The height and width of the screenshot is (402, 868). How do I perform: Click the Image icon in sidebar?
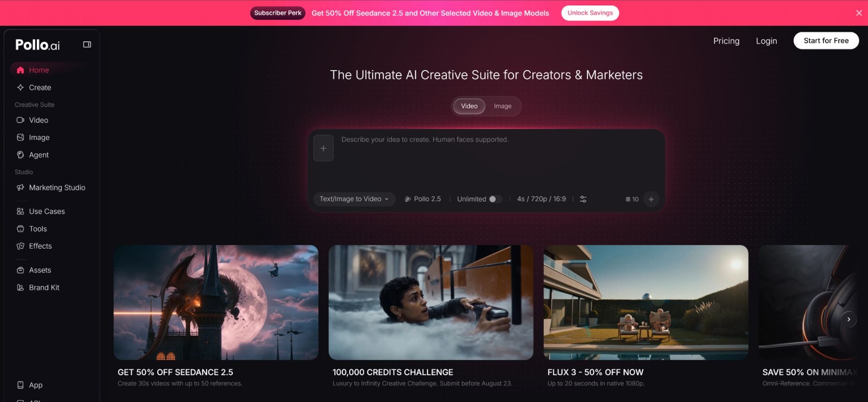pyautogui.click(x=20, y=137)
